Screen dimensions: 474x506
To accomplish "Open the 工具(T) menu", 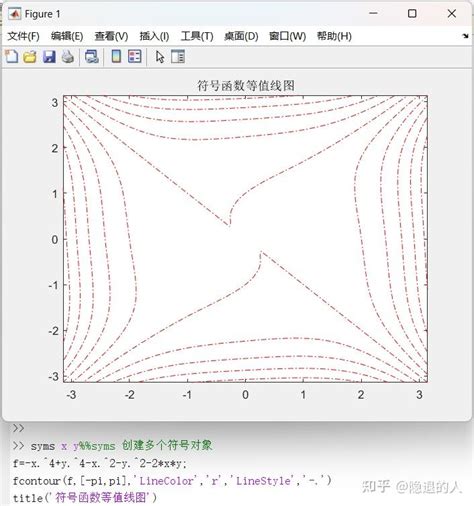I will [197, 36].
